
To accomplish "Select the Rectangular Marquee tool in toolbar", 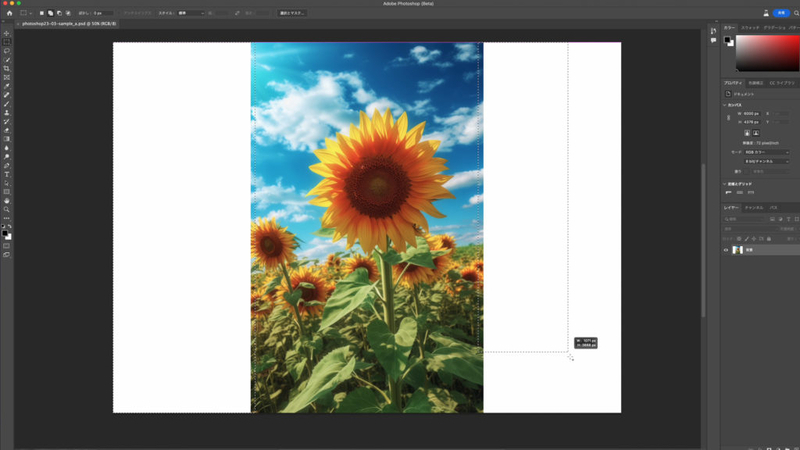I will tap(7, 42).
